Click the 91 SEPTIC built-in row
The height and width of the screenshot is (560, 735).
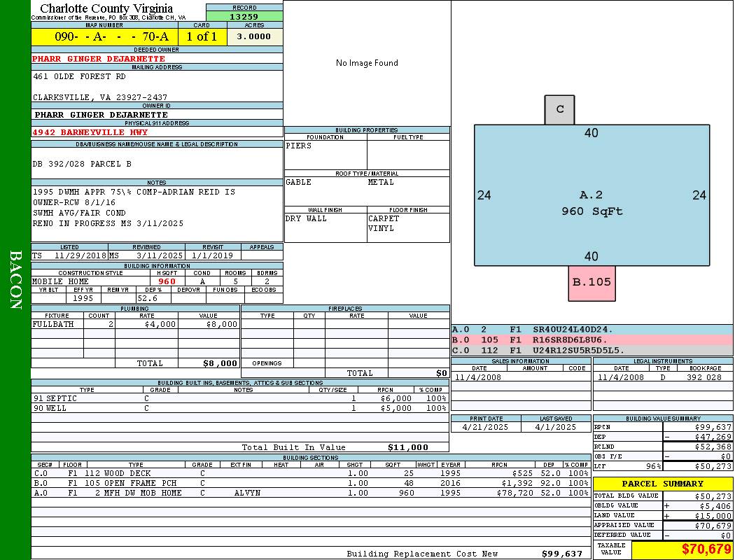[x=239, y=398]
